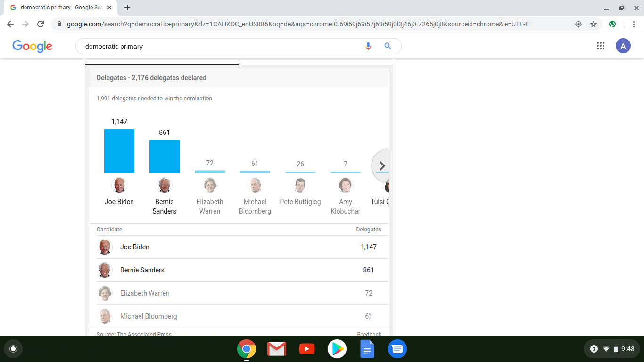The height and width of the screenshot is (362, 644).
Task: Click the Candidate column header
Action: coord(109,230)
